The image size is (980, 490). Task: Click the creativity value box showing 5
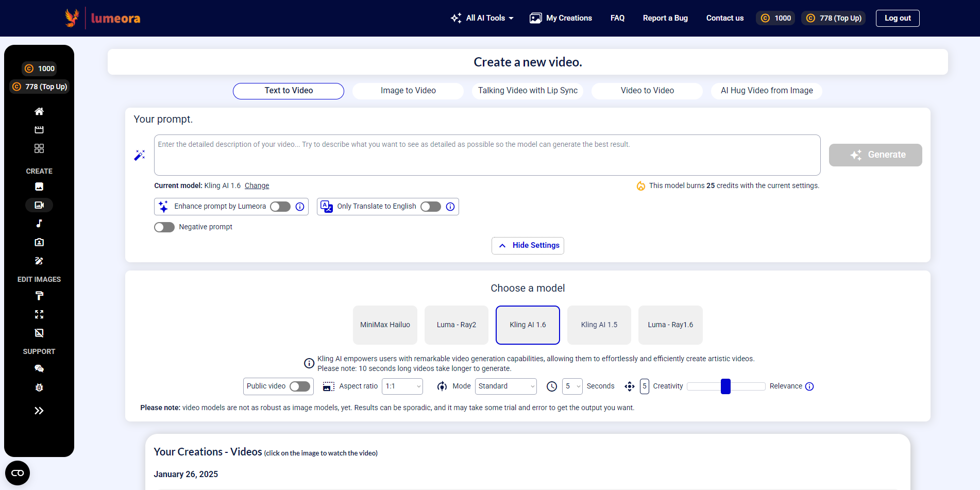pos(645,386)
